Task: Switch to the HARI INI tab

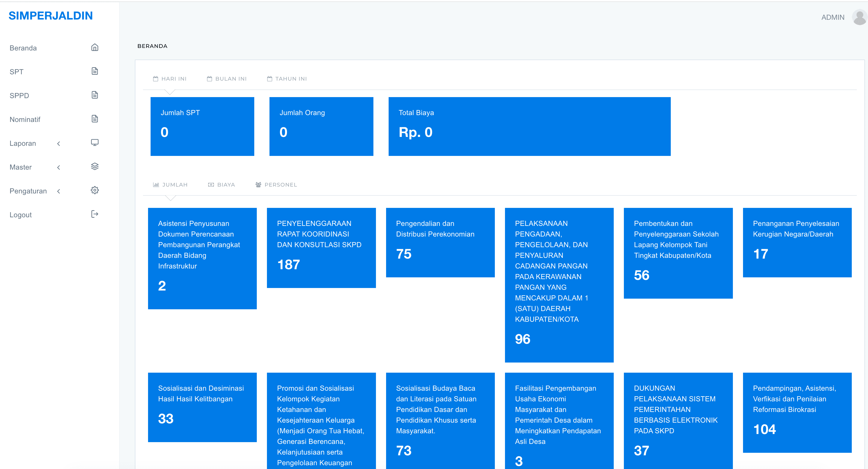Action: 170,79
